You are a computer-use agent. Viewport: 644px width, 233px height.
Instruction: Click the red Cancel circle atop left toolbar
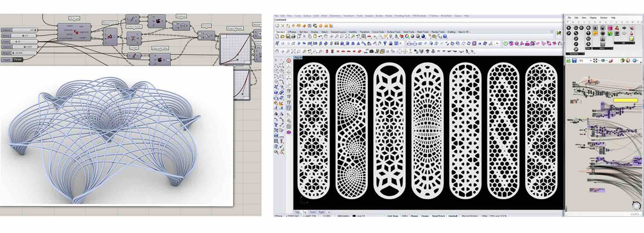click(x=289, y=60)
